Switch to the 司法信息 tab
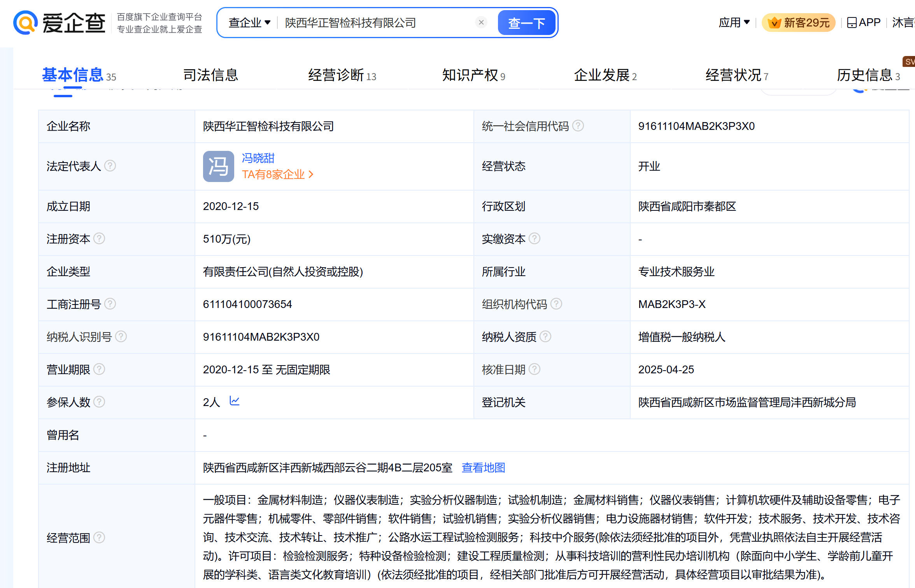Image resolution: width=915 pixels, height=588 pixels. (210, 75)
